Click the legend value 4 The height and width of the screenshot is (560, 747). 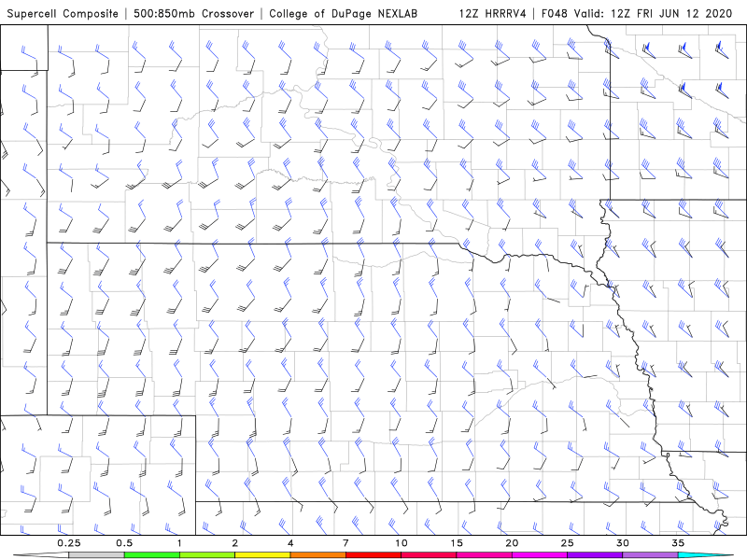(290, 543)
